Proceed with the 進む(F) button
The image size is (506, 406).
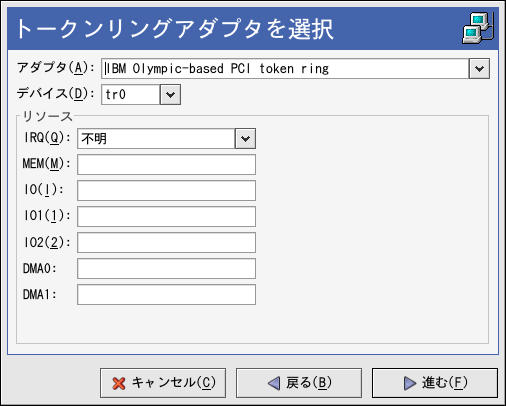(x=435, y=383)
